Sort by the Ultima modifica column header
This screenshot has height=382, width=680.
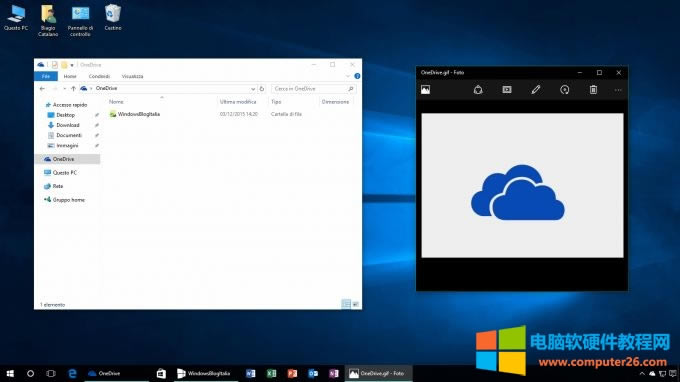click(238, 101)
